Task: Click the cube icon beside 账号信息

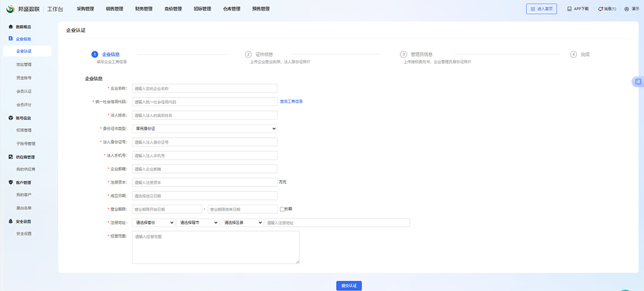Action: pyautogui.click(x=11, y=118)
